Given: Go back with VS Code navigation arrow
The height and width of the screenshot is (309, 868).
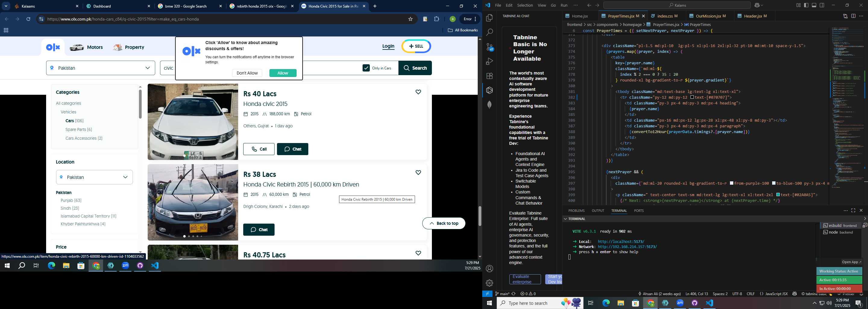Looking at the screenshot, I should point(589,5).
